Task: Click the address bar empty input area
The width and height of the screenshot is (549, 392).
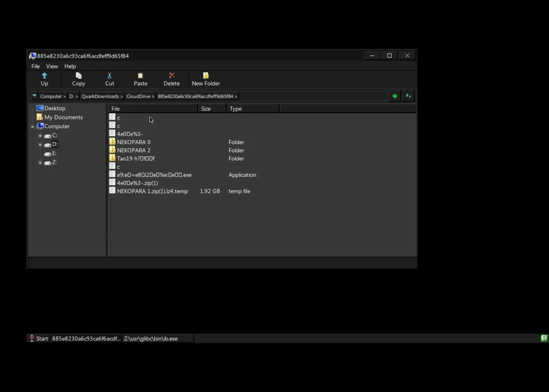Action: 312,96
